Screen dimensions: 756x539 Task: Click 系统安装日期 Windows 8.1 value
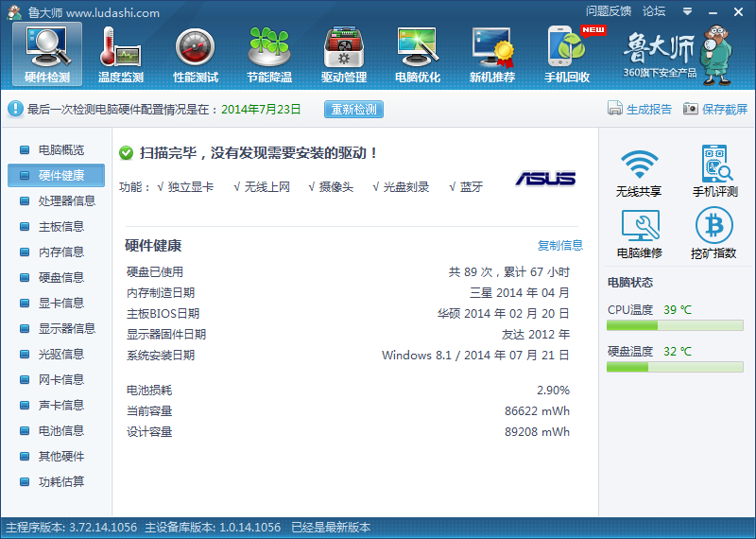475,356
